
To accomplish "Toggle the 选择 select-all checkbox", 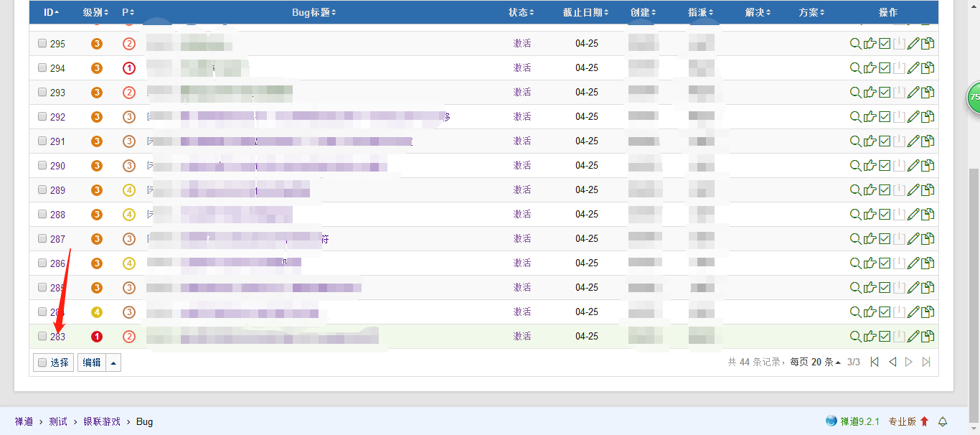I will [x=42, y=362].
